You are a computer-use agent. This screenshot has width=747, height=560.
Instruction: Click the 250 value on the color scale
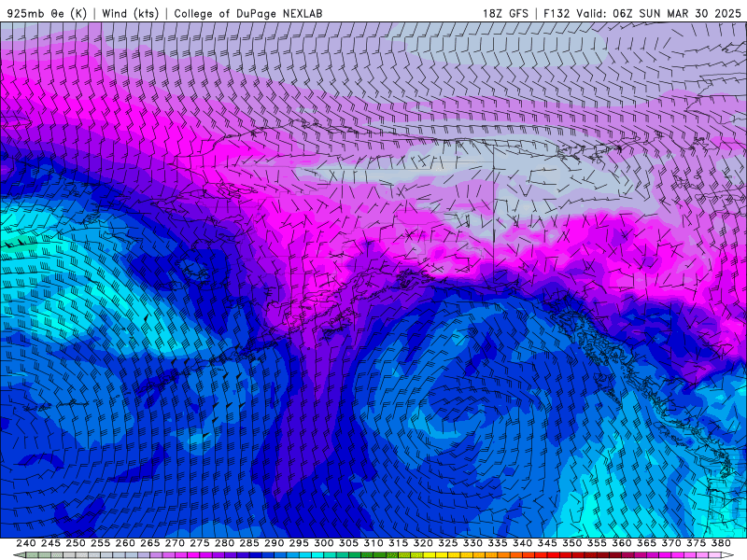(76, 543)
